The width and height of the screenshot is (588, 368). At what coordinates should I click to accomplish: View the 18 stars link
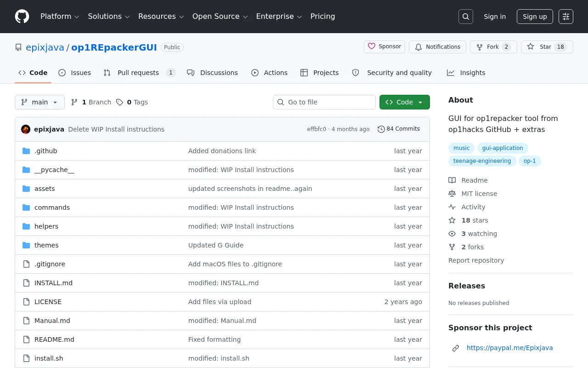click(x=468, y=220)
